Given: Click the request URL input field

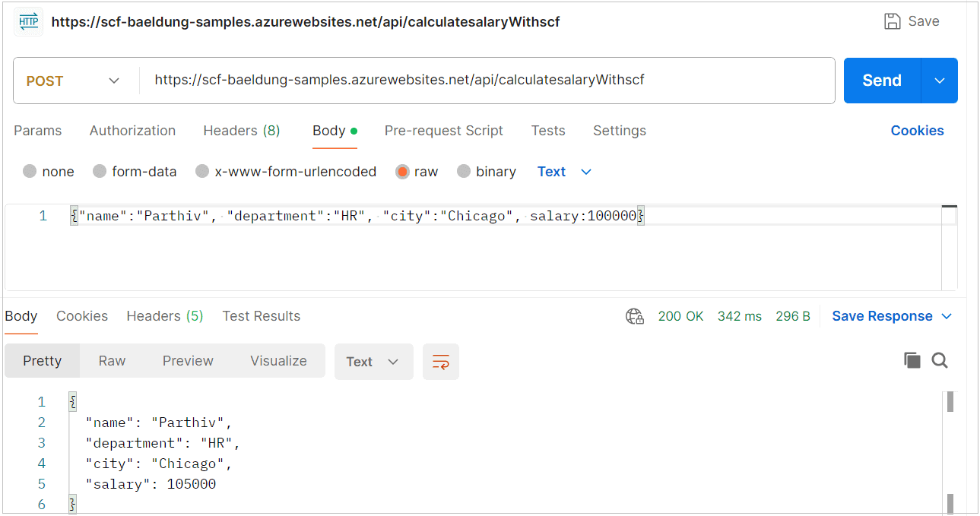Looking at the screenshot, I should pos(487,80).
